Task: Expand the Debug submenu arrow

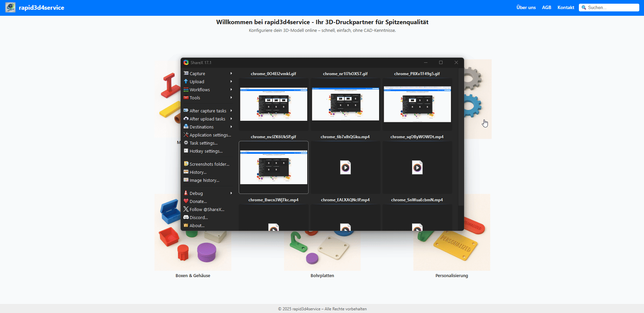Action: (231, 193)
